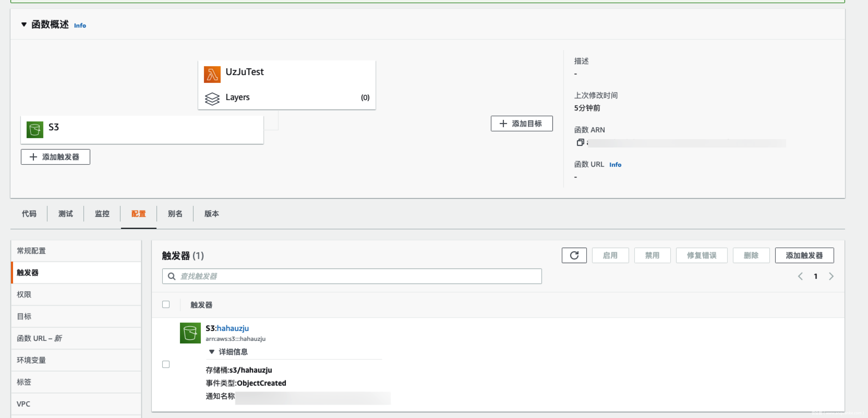Go to previous page of triggers
868x418 pixels.
tap(800, 276)
